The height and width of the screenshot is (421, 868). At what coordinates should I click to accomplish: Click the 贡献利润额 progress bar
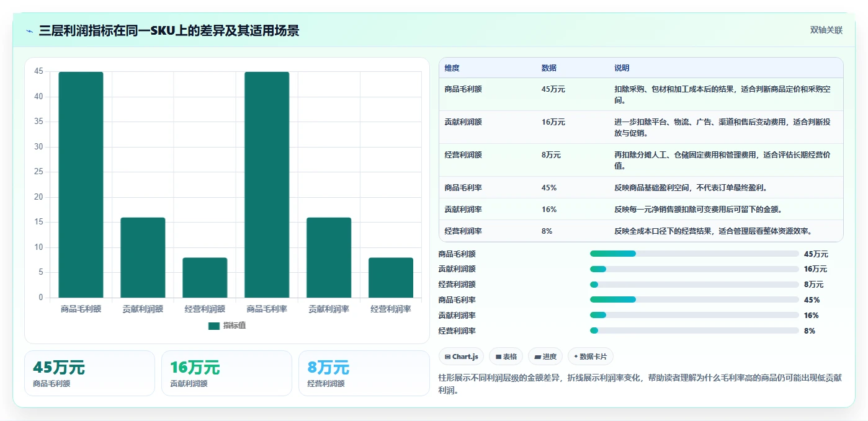[694, 269]
